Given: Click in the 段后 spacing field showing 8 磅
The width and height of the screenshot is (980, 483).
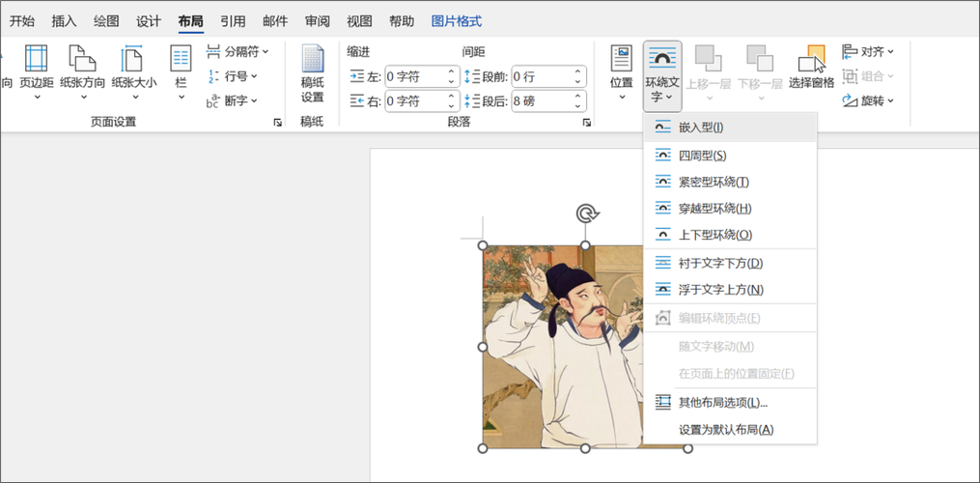Looking at the screenshot, I should point(542,100).
